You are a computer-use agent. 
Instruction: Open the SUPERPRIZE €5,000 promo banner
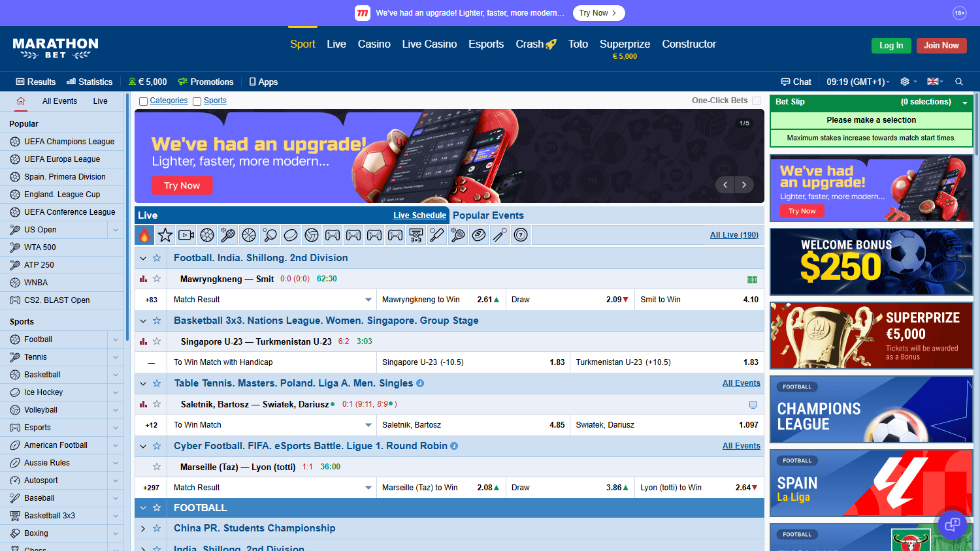(871, 336)
